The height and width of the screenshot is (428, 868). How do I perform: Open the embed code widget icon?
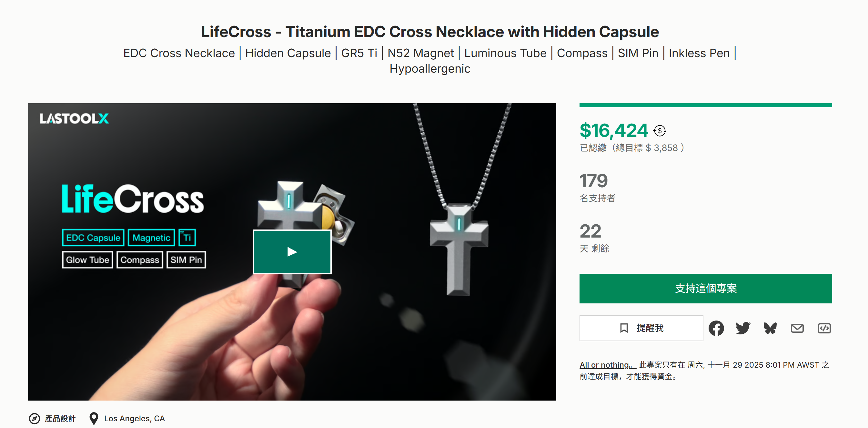tap(824, 328)
